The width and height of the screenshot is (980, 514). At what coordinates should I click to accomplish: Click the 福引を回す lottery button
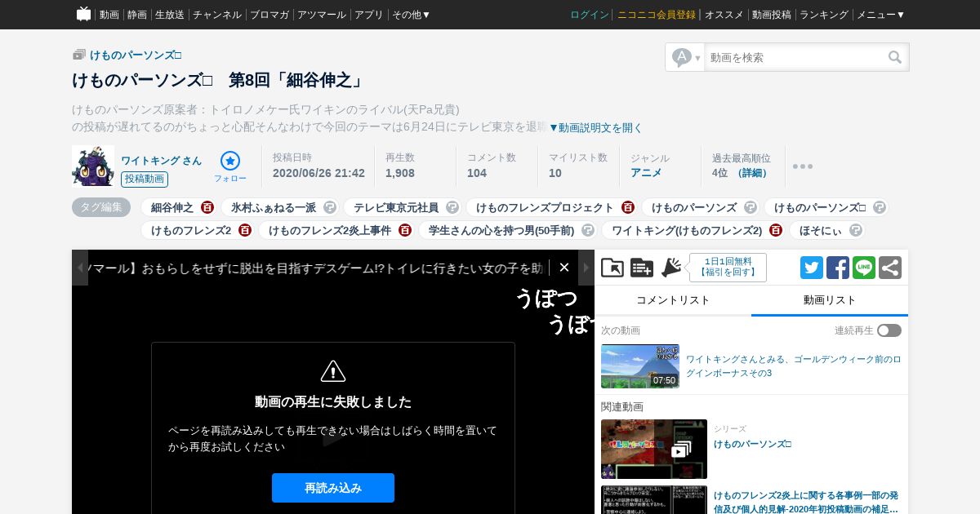pos(728,268)
